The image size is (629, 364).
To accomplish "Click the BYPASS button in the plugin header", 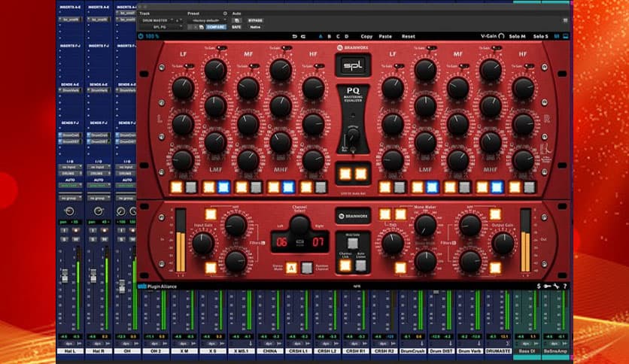I will point(255,20).
